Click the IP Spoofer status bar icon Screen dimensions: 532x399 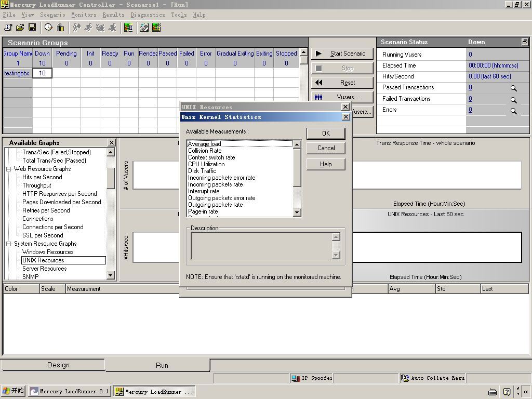coord(296,378)
